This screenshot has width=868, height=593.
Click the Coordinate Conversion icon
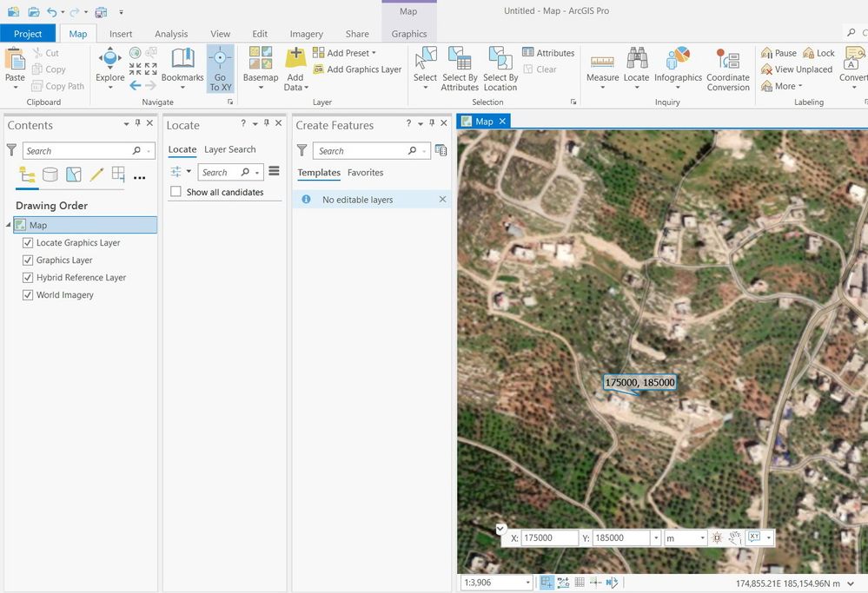(x=728, y=60)
